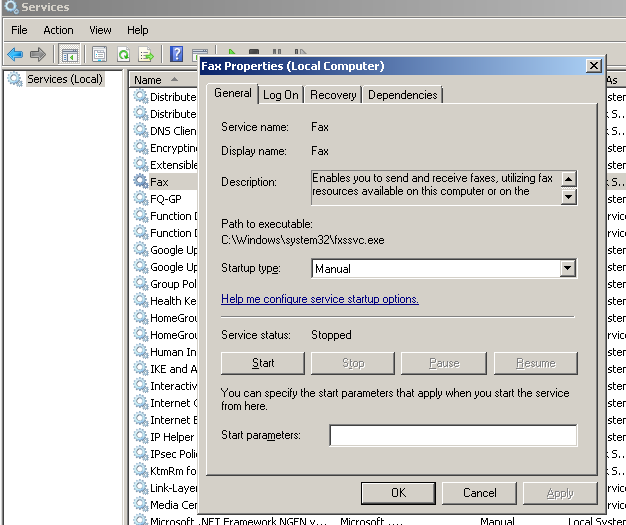626x525 pixels.
Task: Toggle the Show/Hide Console Tree icon
Action: (70, 54)
